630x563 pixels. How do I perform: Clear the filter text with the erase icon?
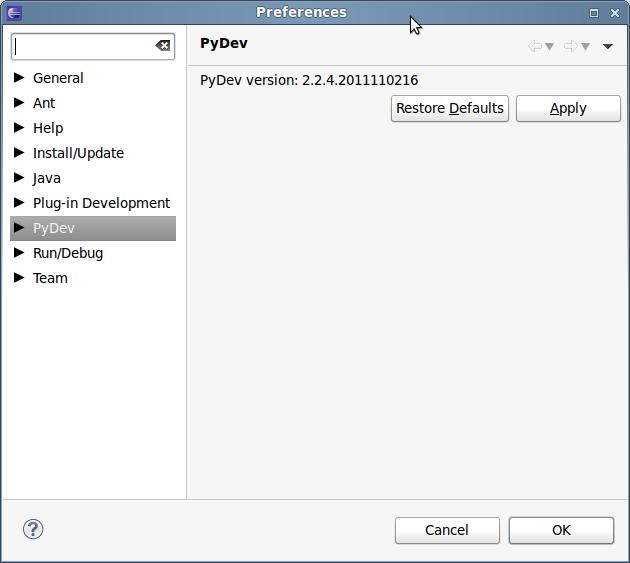(163, 46)
